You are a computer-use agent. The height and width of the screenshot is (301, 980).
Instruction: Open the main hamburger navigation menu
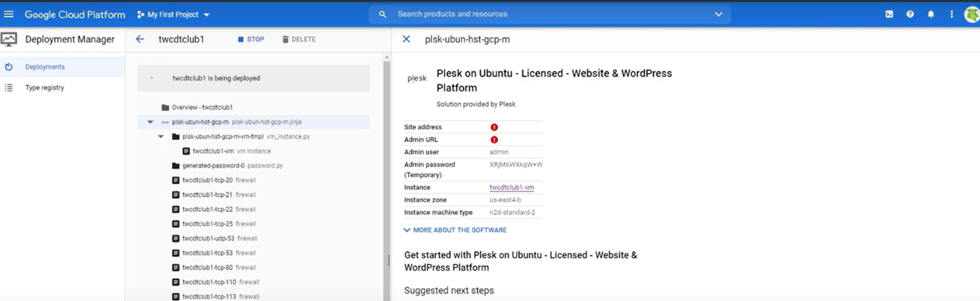click(x=9, y=14)
